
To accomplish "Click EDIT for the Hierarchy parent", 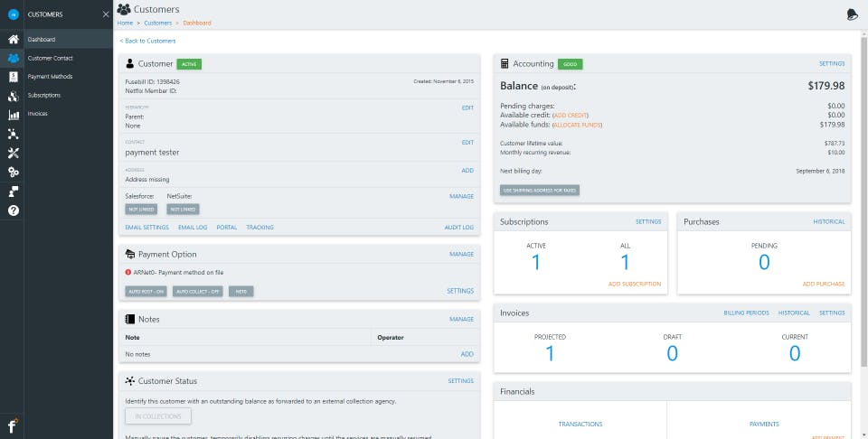I will 467,107.
